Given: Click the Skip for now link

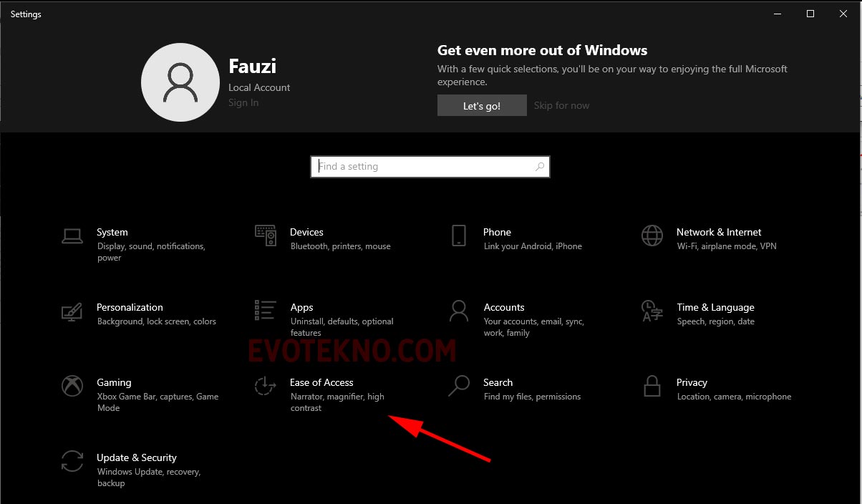Looking at the screenshot, I should click(x=561, y=105).
